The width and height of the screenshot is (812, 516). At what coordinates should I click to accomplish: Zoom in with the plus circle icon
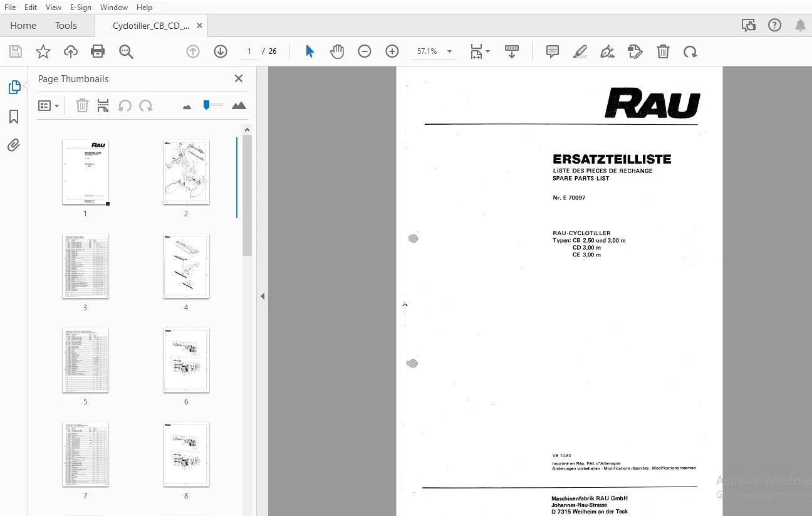(x=392, y=51)
